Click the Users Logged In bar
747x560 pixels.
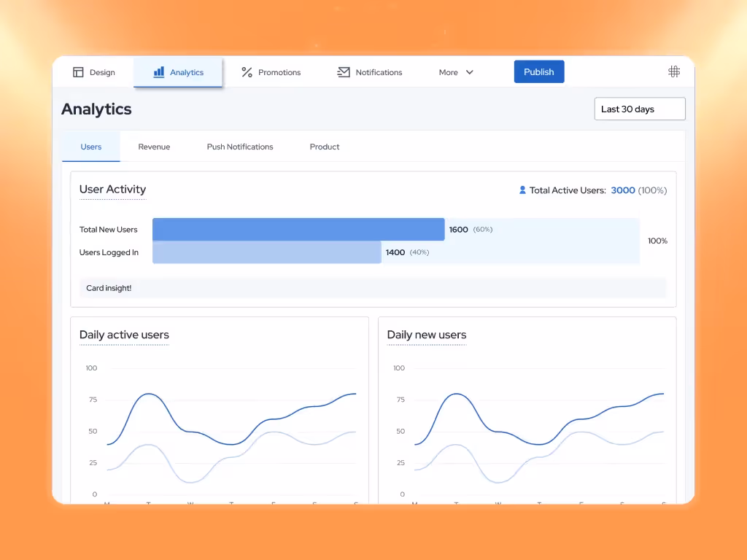pos(267,252)
